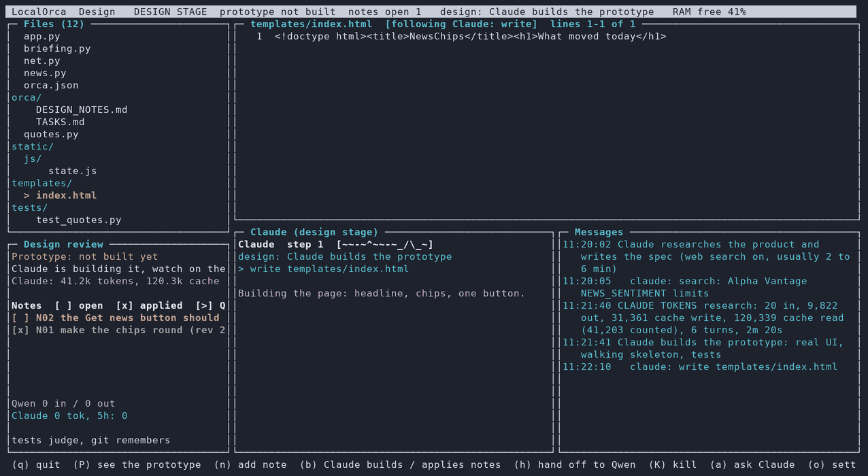This screenshot has height=476, width=868.
Task: Select news.py file
Action: pyautogui.click(x=45, y=73)
